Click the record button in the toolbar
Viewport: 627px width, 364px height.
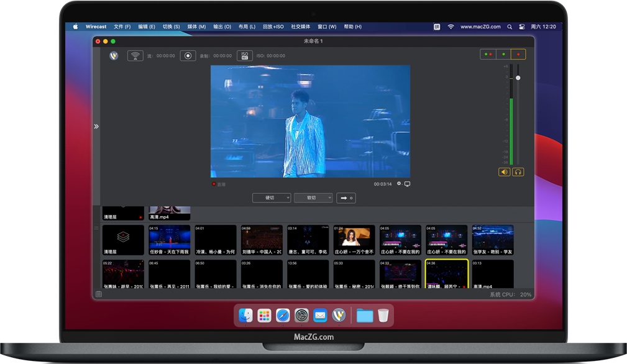pos(188,55)
